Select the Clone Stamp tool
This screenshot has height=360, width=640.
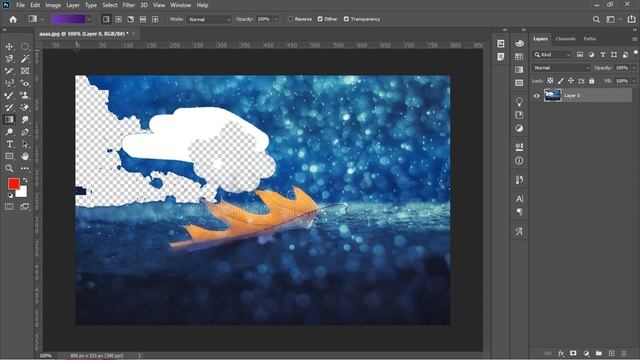click(25, 96)
